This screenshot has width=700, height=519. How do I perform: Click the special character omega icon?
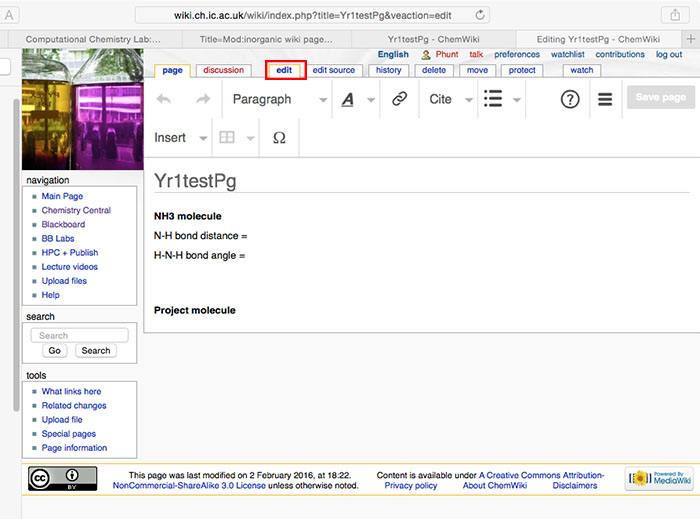click(279, 138)
